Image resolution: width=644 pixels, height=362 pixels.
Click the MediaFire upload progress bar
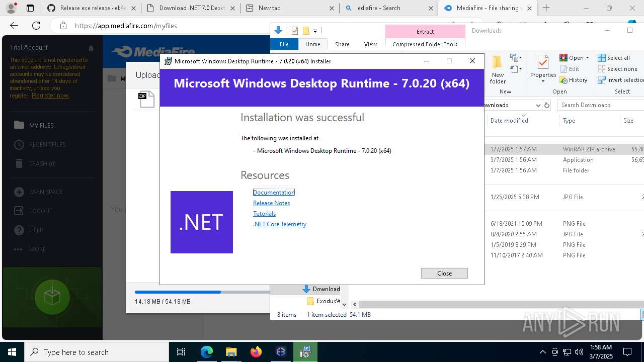(x=202, y=292)
